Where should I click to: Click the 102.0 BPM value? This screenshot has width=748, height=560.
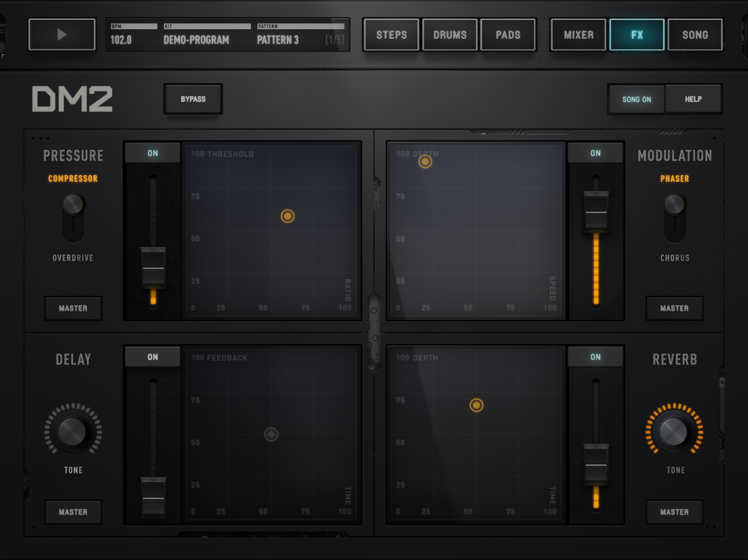coord(121,40)
